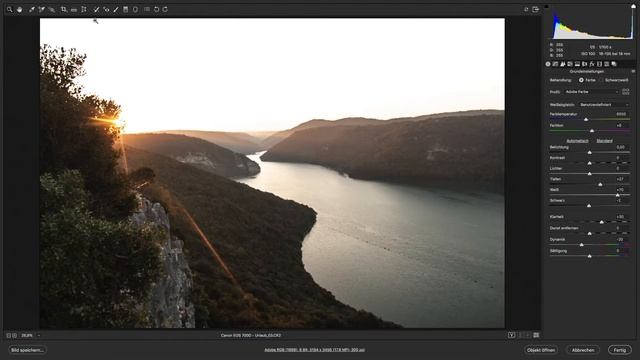Rotate image clockwise

point(165,9)
